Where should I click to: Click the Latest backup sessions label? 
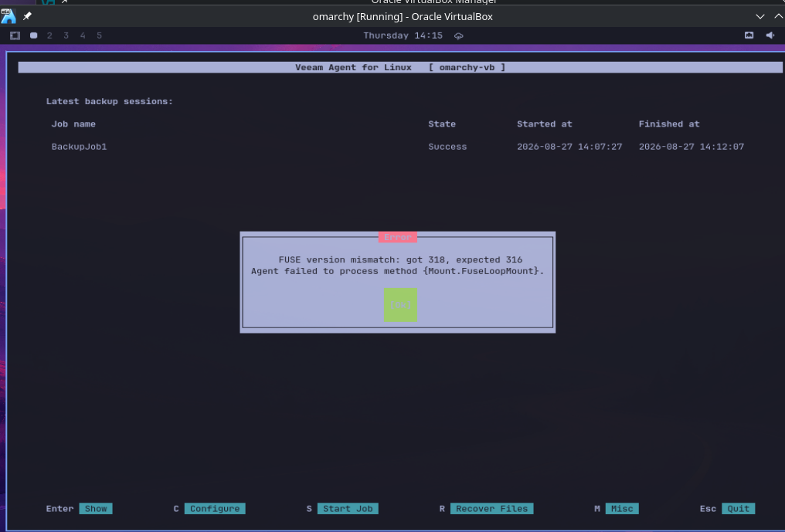coord(109,102)
